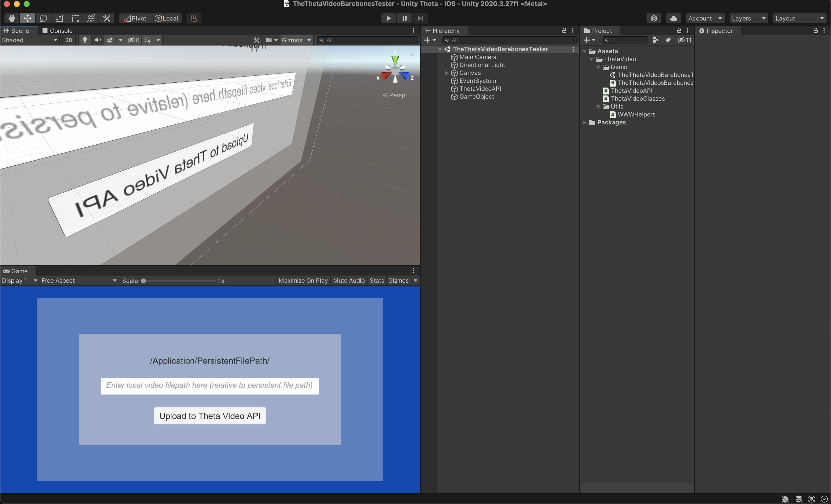Open the Shaded draw mode dropdown
The height and width of the screenshot is (504, 831).
click(30, 40)
